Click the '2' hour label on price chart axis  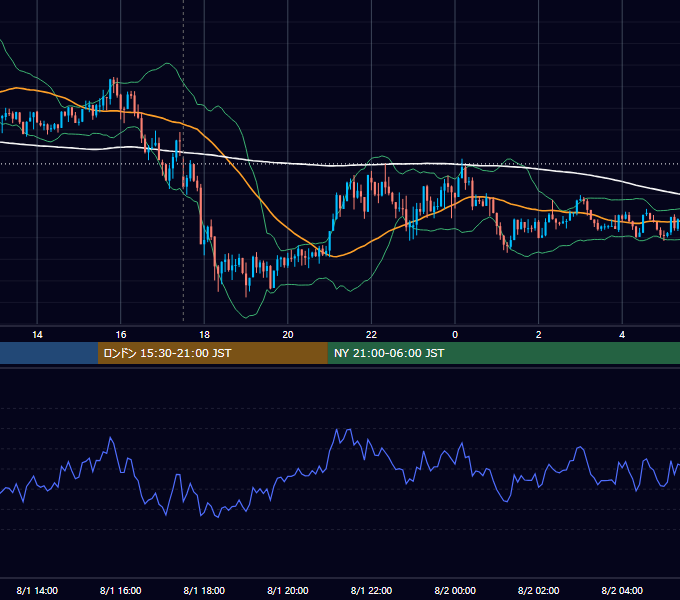pos(539,335)
